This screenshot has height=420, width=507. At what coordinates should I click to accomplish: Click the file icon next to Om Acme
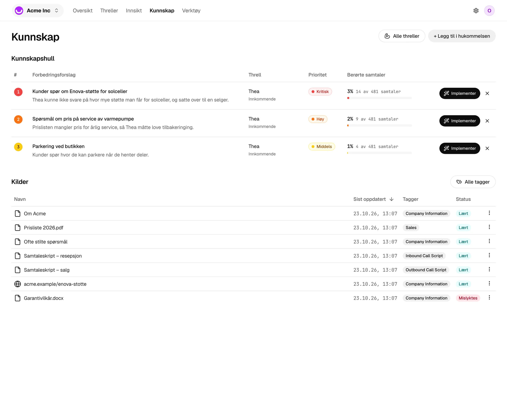18,213
